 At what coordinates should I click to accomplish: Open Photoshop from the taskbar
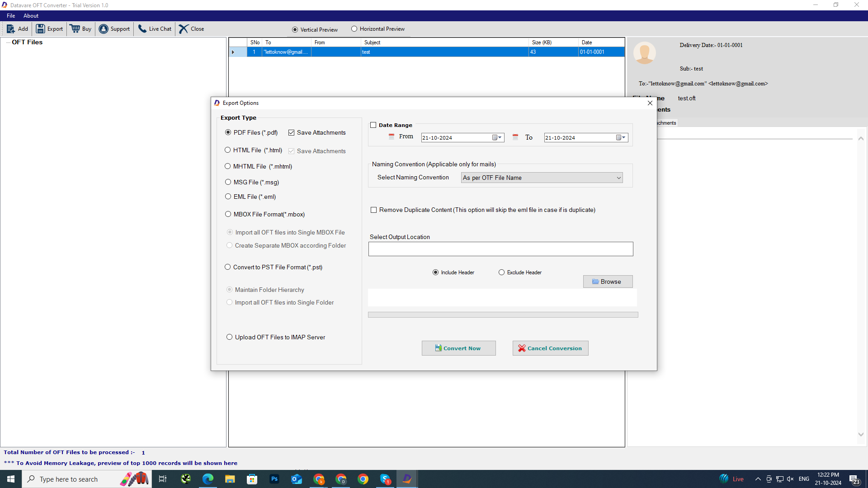click(x=274, y=479)
